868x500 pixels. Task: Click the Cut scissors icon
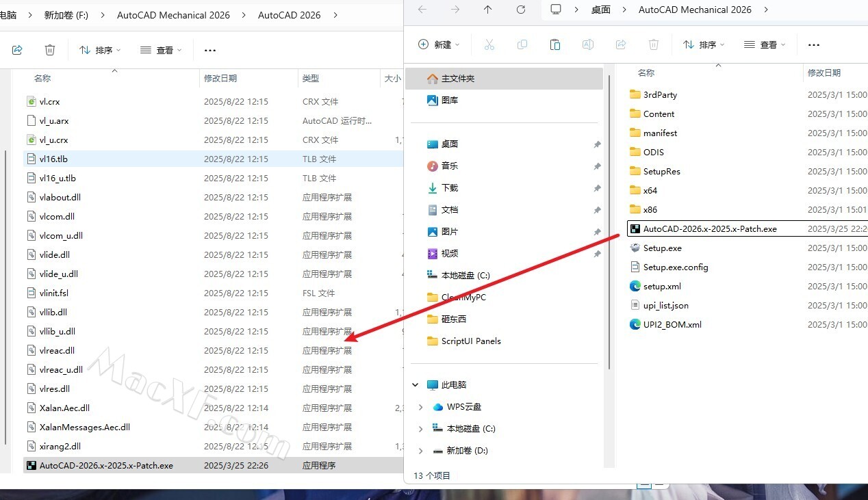[489, 44]
